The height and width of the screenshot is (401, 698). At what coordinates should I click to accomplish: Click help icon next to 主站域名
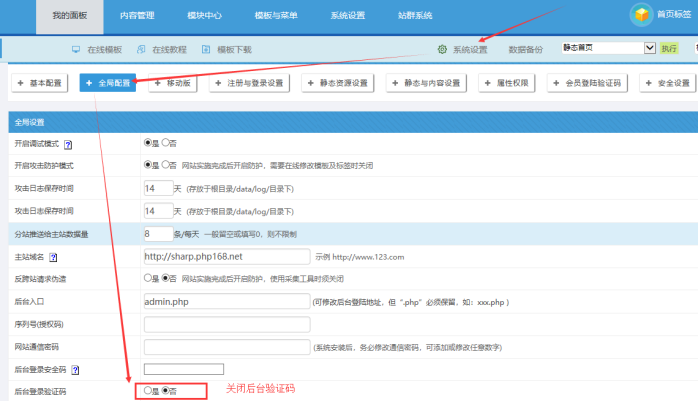click(x=52, y=257)
